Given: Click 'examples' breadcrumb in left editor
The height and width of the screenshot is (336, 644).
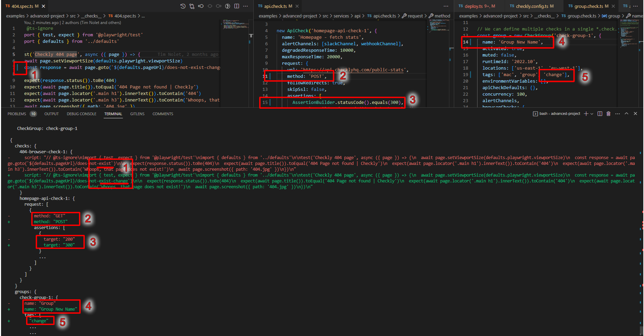Looking at the screenshot, I should pos(15,16).
